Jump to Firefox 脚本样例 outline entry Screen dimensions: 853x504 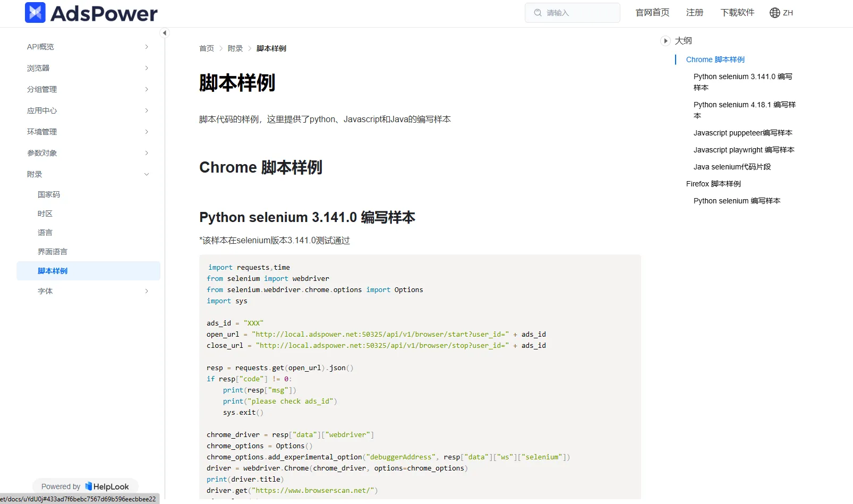tap(713, 184)
